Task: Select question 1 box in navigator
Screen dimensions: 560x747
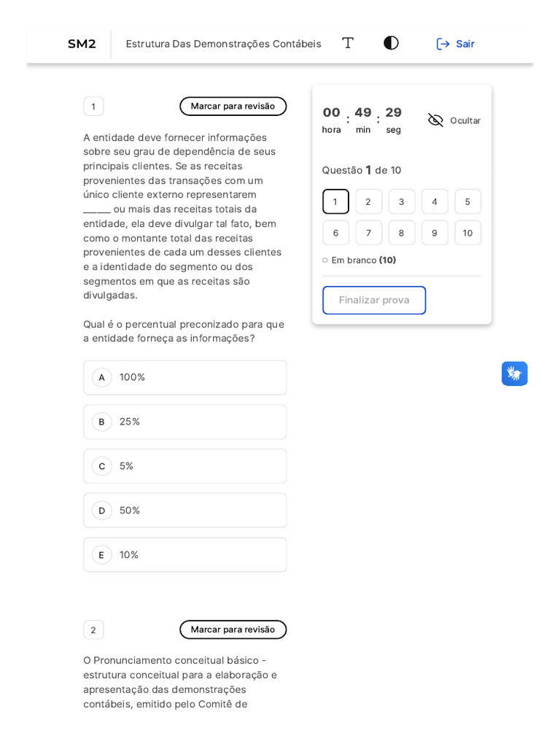Action: pyautogui.click(x=335, y=202)
